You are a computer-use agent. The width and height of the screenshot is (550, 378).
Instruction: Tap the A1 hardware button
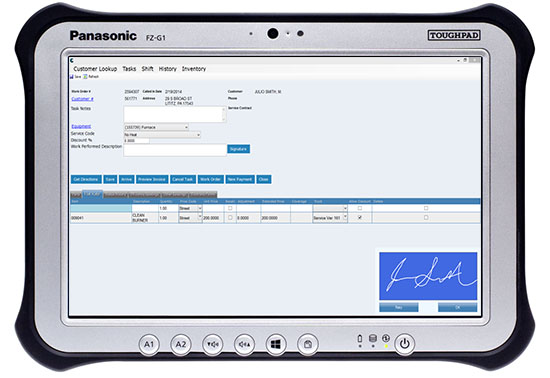coord(149,344)
